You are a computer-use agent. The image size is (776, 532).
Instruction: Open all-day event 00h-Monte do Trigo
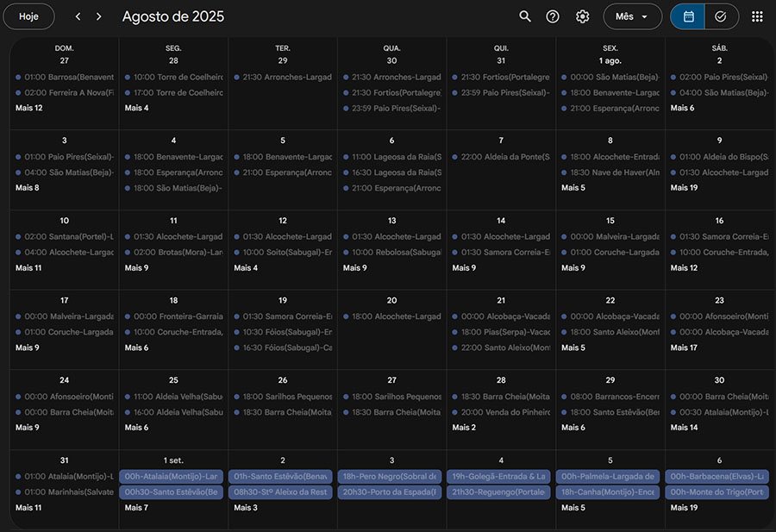[x=717, y=492]
